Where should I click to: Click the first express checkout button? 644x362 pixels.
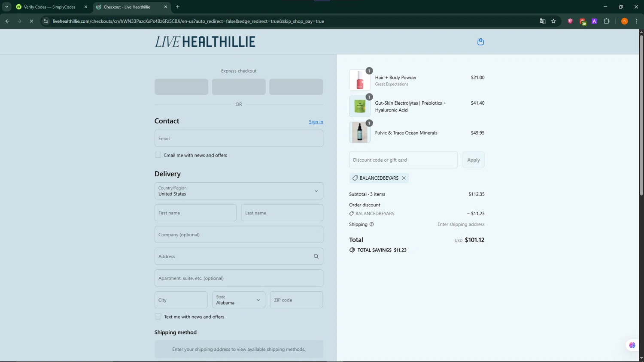(x=181, y=87)
